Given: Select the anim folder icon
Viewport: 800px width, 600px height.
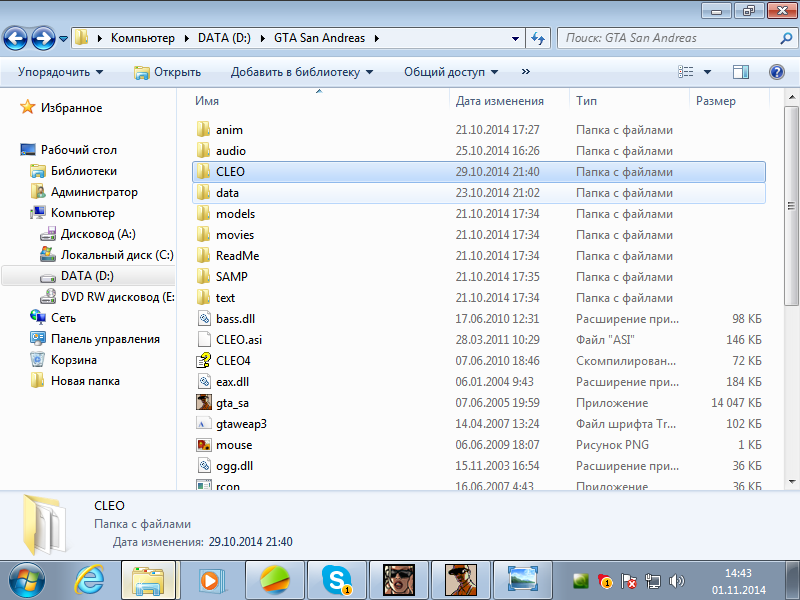Looking at the screenshot, I should point(204,129).
